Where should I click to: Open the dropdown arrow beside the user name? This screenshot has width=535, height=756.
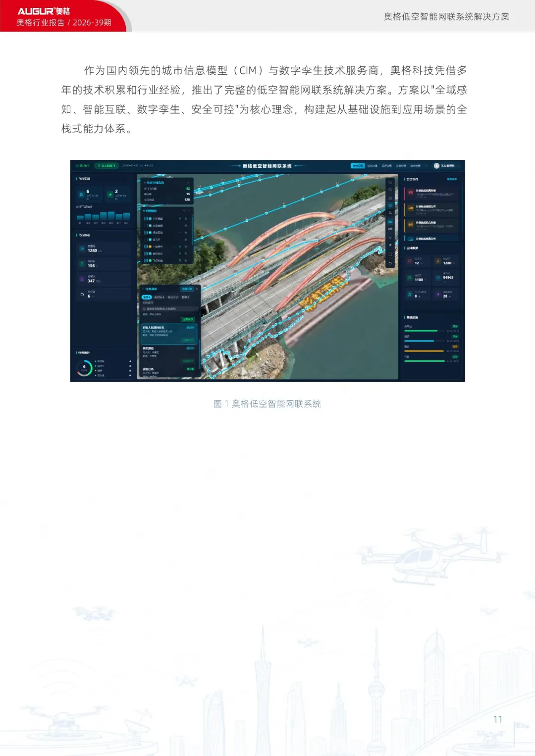click(458, 166)
